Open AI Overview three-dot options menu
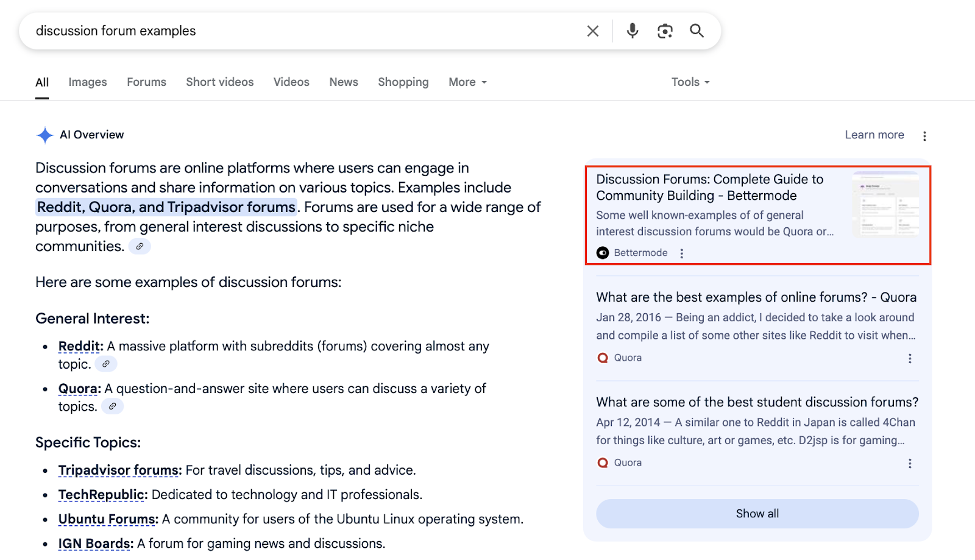Viewport: 975px width, 560px height. [x=924, y=136]
